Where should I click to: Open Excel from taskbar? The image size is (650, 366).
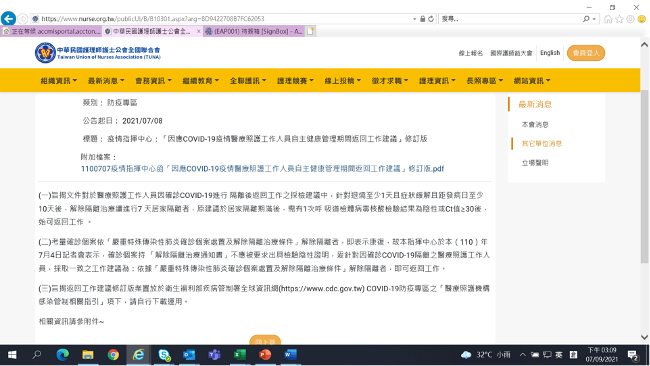(240, 355)
